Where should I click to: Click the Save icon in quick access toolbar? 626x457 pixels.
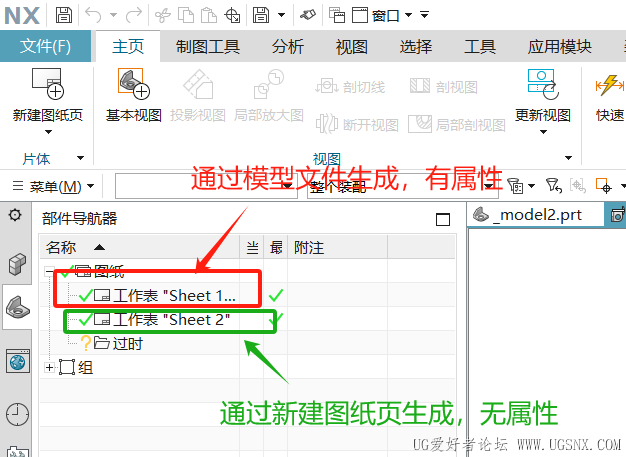(63, 15)
